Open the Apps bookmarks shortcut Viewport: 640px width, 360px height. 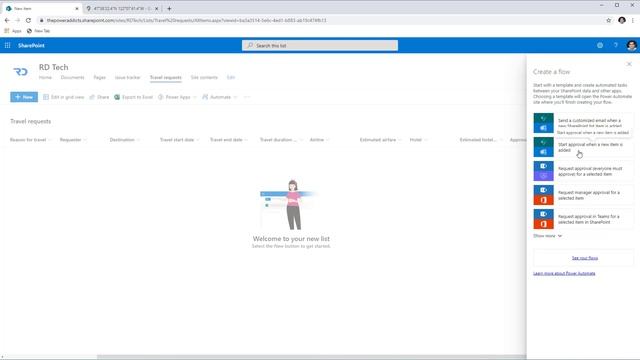point(13,31)
